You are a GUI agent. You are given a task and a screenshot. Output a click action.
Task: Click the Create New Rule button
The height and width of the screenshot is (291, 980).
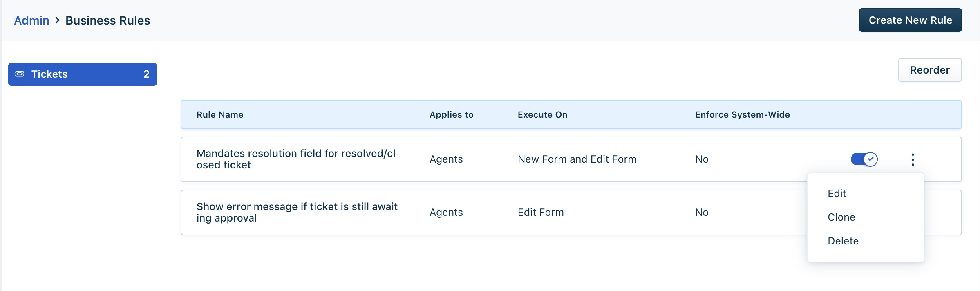[910, 20]
